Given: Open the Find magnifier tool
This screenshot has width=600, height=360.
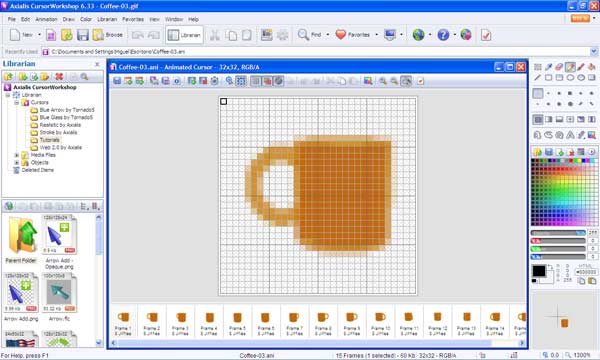Looking at the screenshot, I should click(x=303, y=35).
